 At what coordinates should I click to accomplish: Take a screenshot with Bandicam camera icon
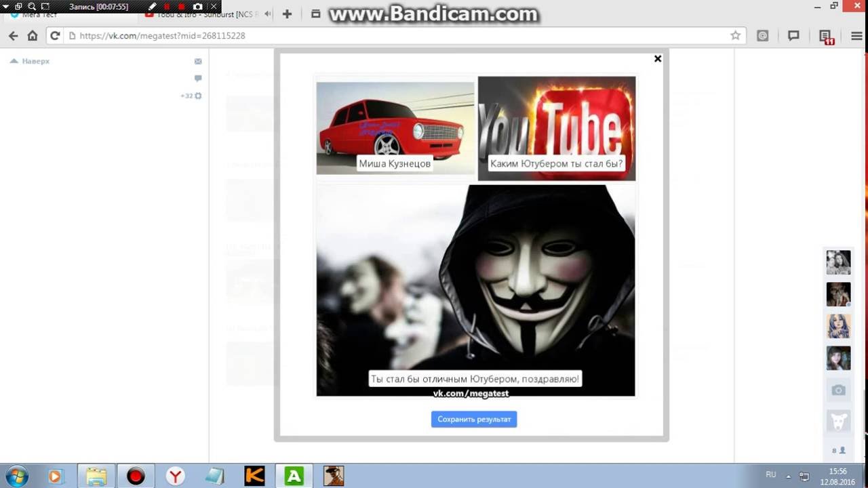tap(197, 6)
